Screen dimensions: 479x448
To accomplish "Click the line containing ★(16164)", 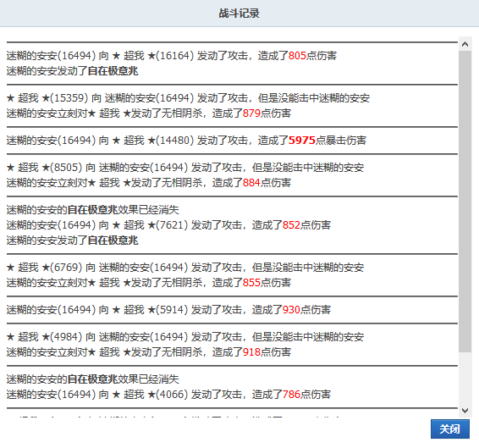I will click(172, 56).
